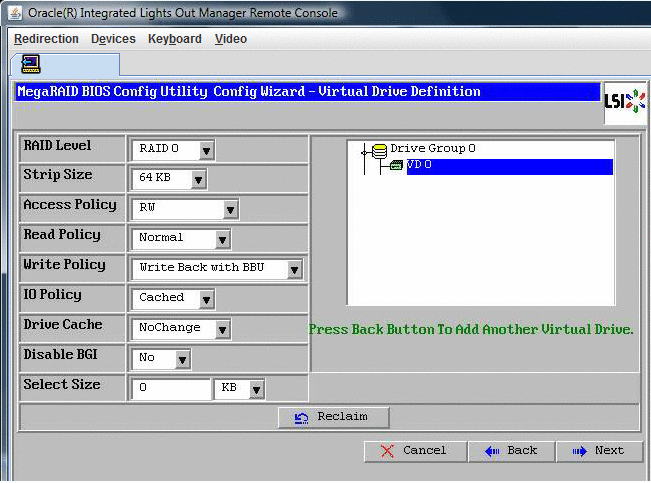Open the Write Policy dropdown

294,270
